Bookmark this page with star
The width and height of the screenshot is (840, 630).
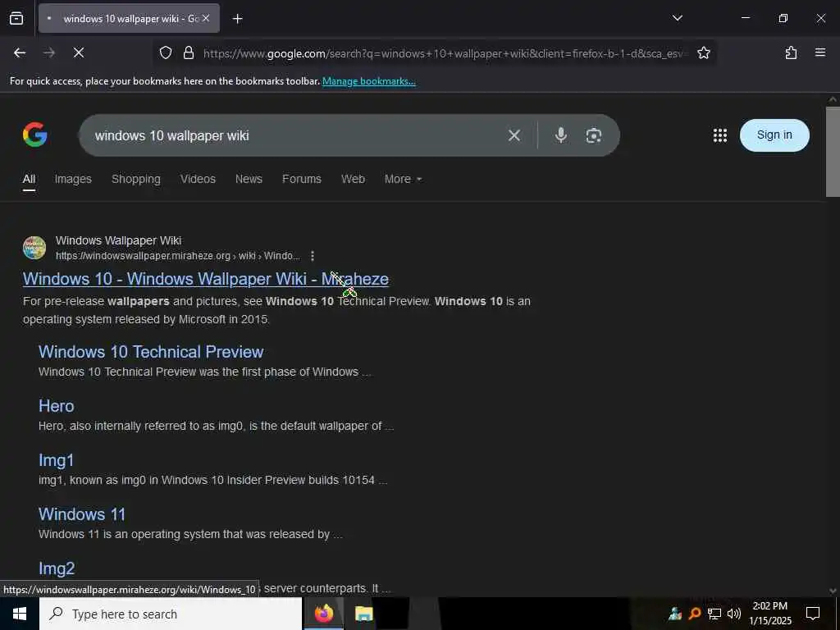[x=703, y=53]
